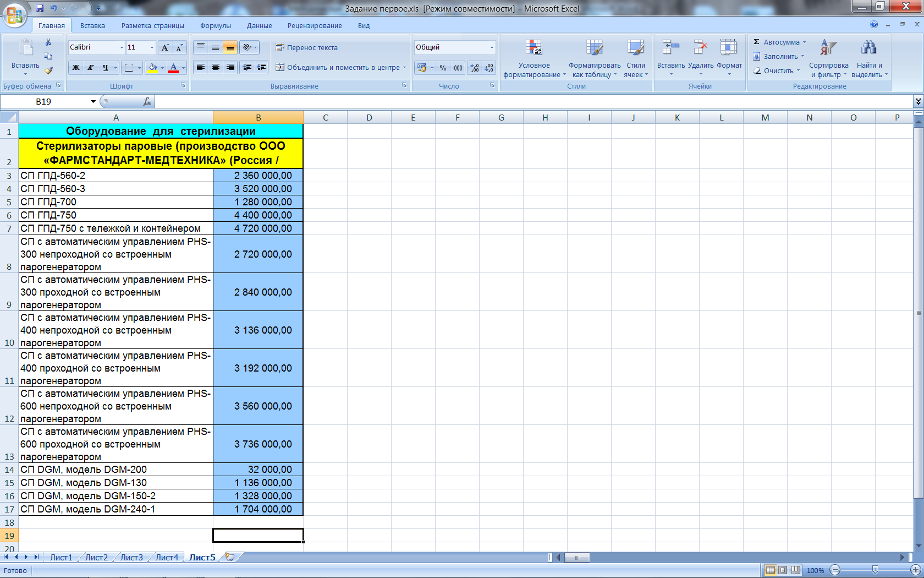Image resolution: width=924 pixels, height=578 pixels.
Task: Open font size 11 dropdown
Action: pos(152,48)
